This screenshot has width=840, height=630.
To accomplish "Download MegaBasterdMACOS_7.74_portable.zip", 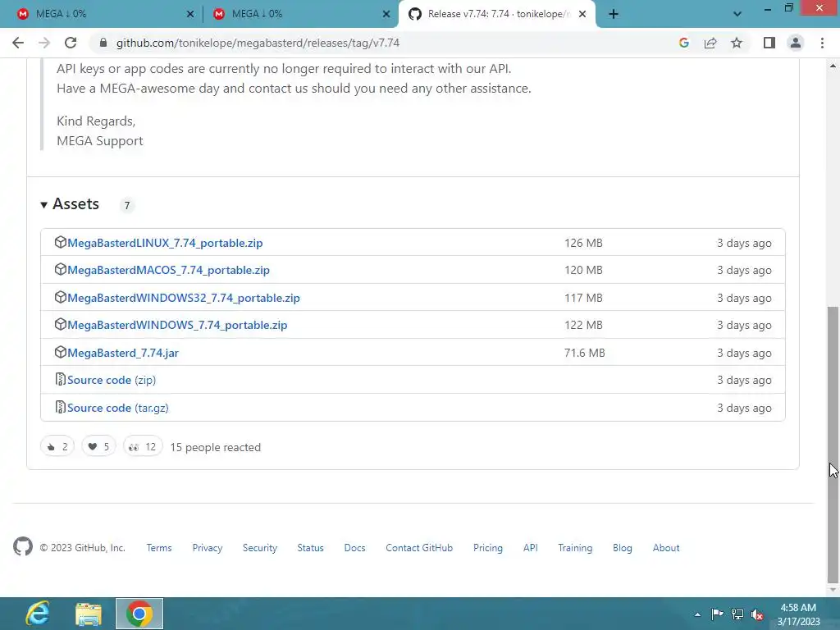I will (x=168, y=270).
